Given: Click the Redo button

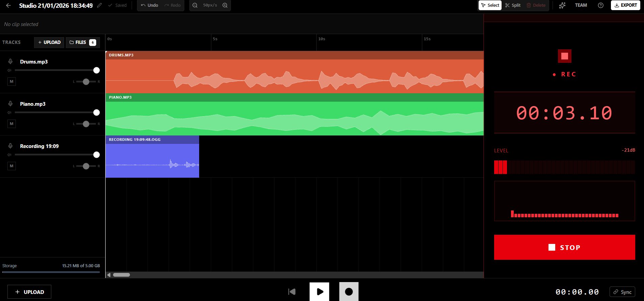Looking at the screenshot, I should click(x=172, y=5).
